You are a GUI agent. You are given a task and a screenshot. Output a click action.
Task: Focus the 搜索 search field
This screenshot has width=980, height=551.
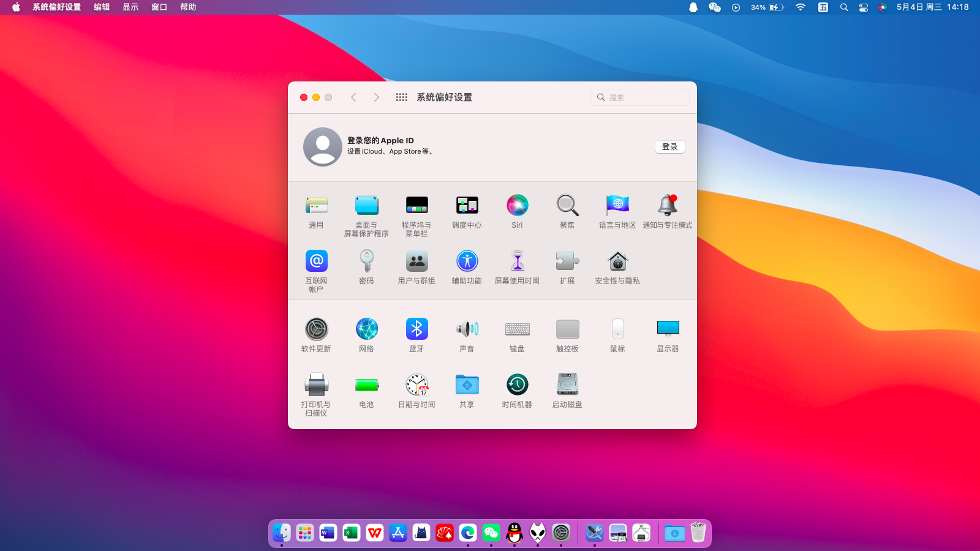[640, 97]
